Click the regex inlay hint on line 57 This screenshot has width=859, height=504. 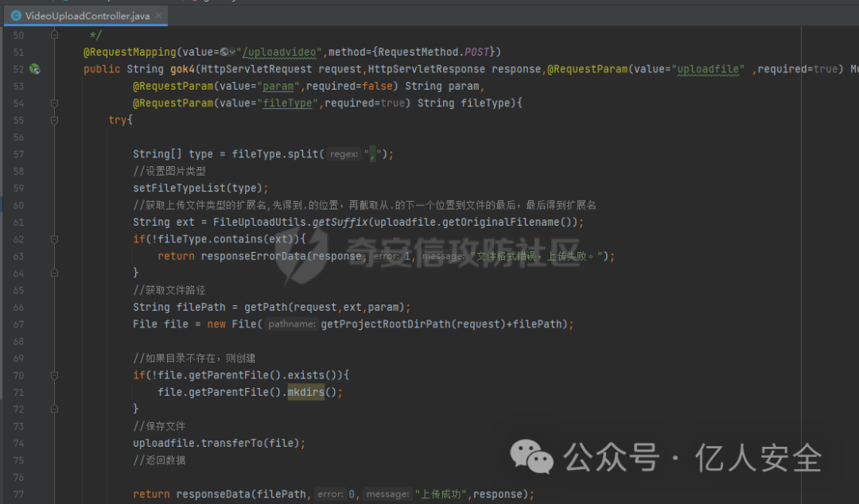344,154
